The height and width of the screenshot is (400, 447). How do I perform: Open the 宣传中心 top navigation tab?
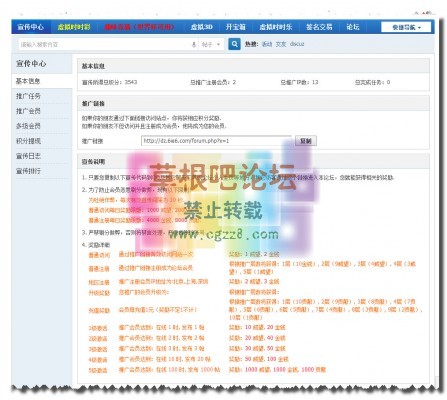(31, 27)
